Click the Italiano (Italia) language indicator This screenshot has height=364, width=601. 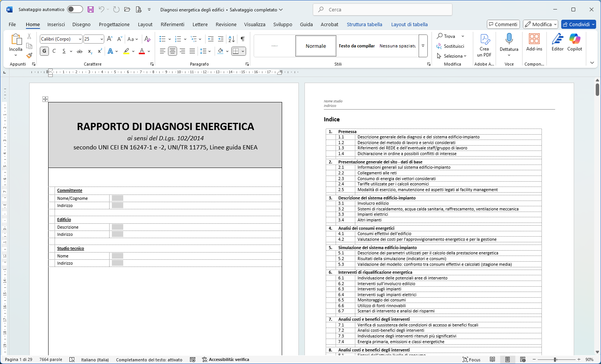point(95,359)
